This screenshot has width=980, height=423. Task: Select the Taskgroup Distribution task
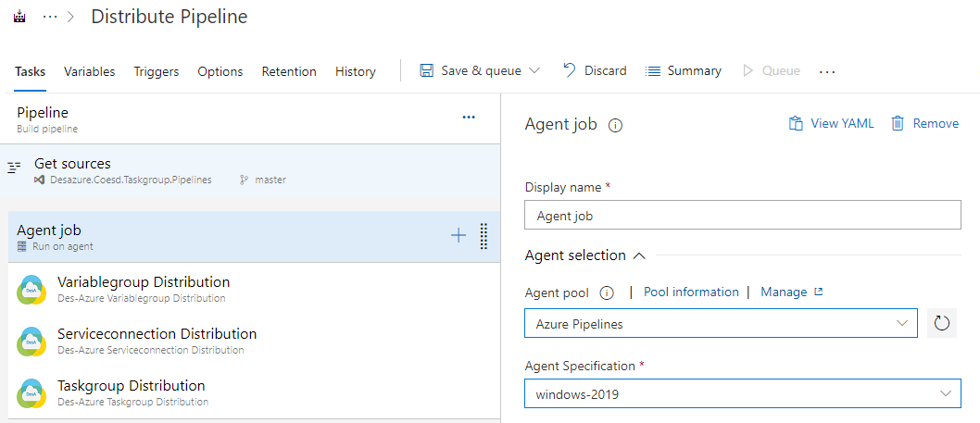point(255,392)
